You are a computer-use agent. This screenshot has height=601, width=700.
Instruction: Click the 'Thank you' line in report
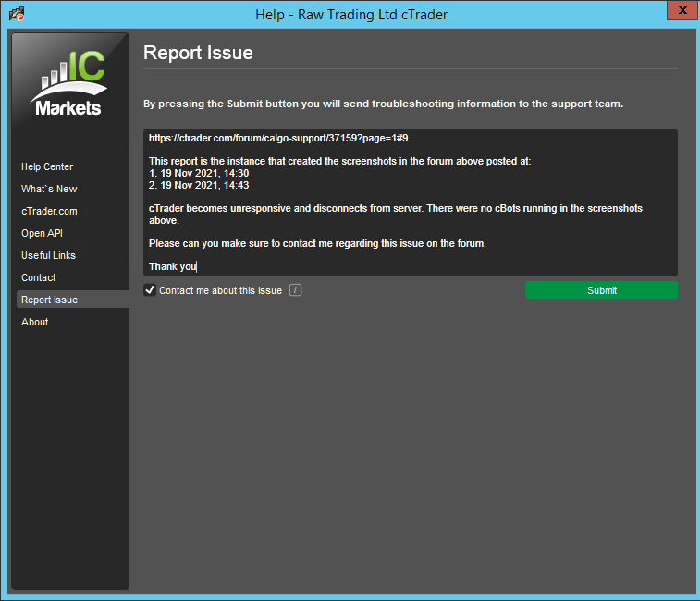pos(173,266)
